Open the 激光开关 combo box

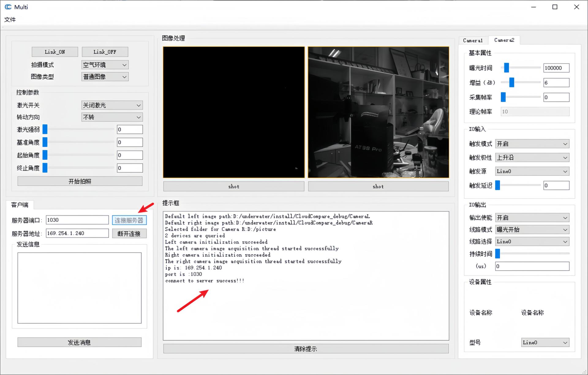[112, 105]
